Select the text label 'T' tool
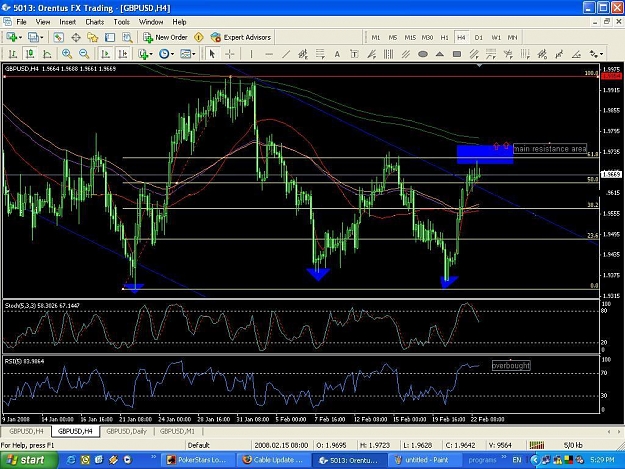The image size is (625, 469). tap(354, 54)
